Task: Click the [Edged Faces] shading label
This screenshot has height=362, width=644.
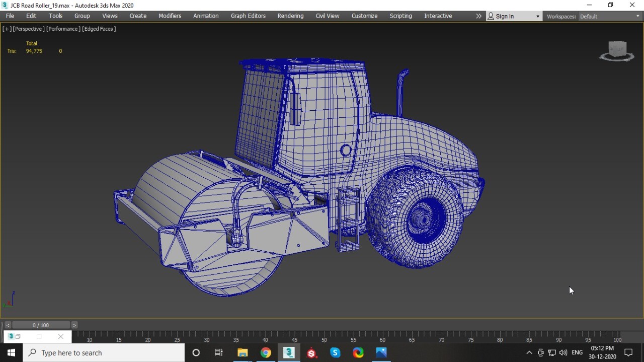Action: pyautogui.click(x=99, y=29)
